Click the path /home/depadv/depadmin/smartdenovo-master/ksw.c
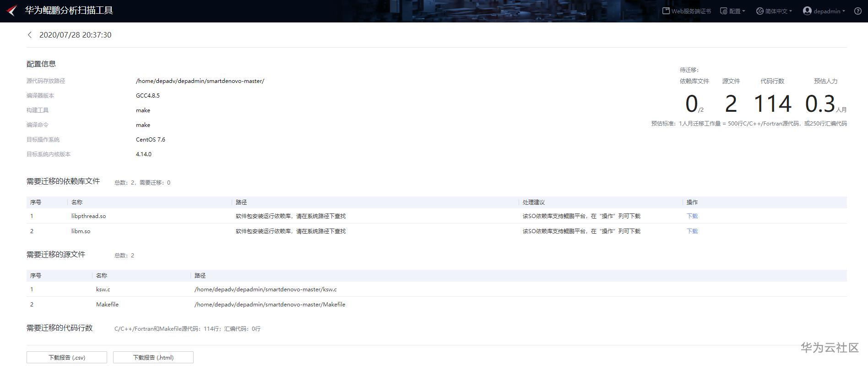Image resolution: width=868 pixels, height=366 pixels. point(266,290)
